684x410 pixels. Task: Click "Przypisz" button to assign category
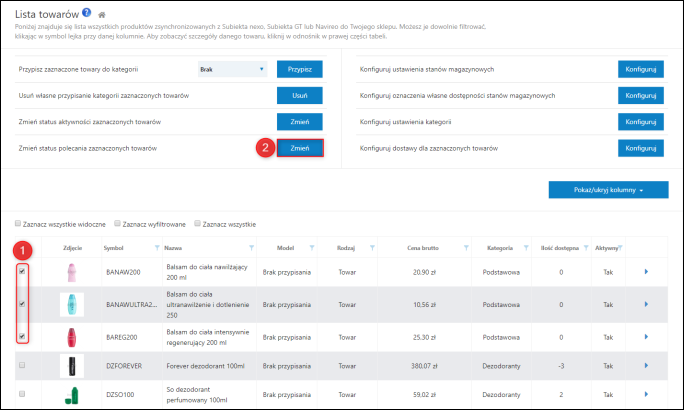coord(299,69)
